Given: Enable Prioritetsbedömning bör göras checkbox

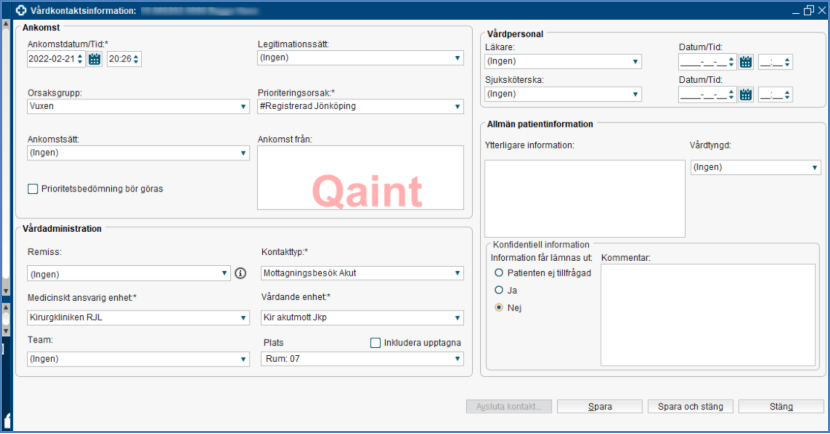Looking at the screenshot, I should (34, 188).
